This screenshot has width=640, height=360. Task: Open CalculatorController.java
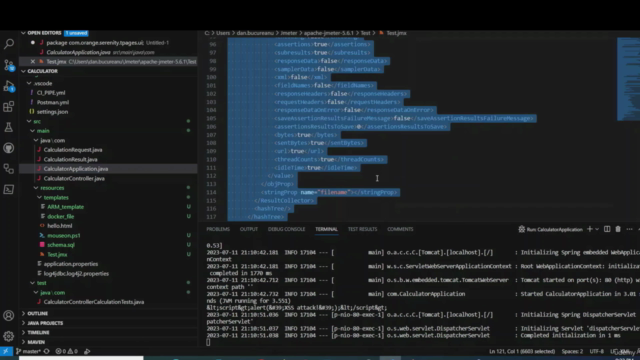coord(74,178)
